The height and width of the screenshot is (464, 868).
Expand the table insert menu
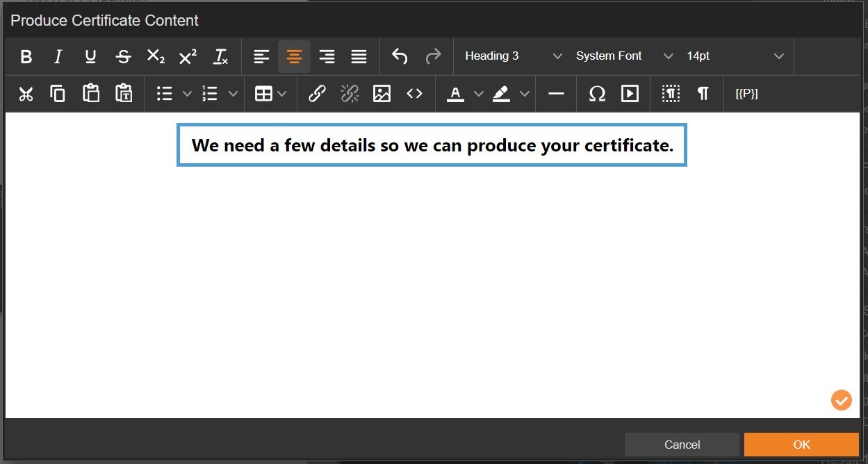[270, 94]
